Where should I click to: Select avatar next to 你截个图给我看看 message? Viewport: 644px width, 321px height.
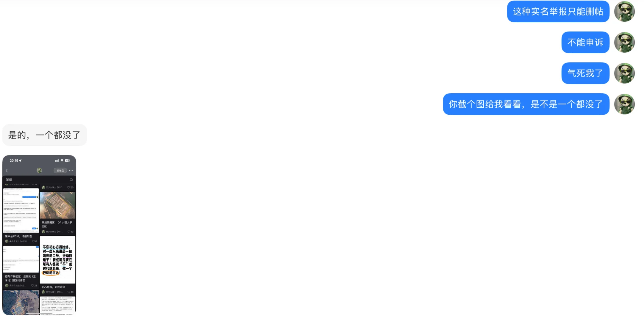pos(624,104)
